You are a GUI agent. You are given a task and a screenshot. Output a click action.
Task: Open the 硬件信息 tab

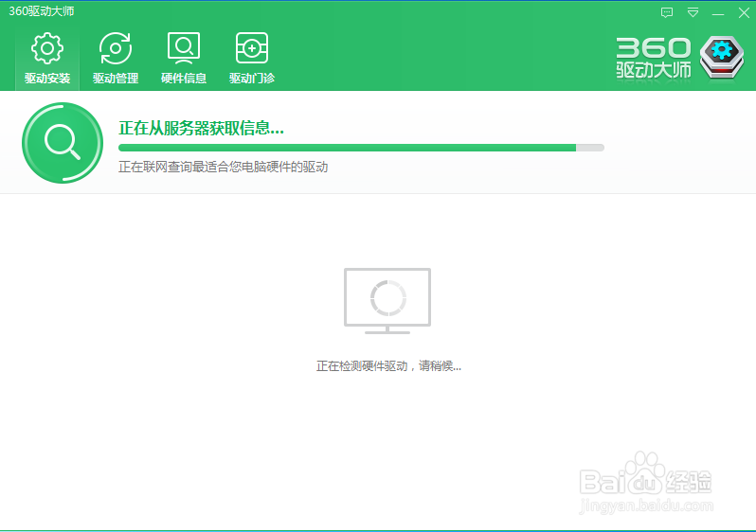click(184, 59)
